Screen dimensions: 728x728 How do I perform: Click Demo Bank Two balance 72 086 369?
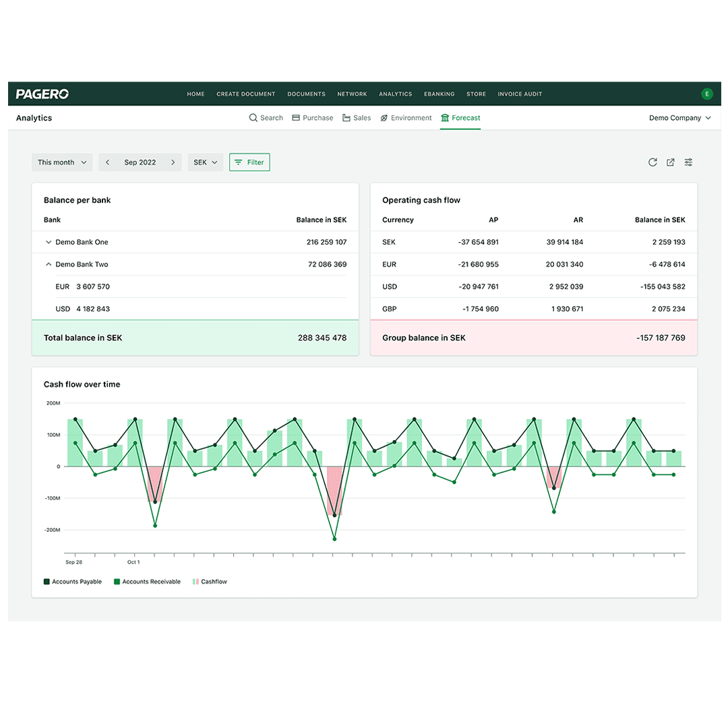(x=328, y=264)
